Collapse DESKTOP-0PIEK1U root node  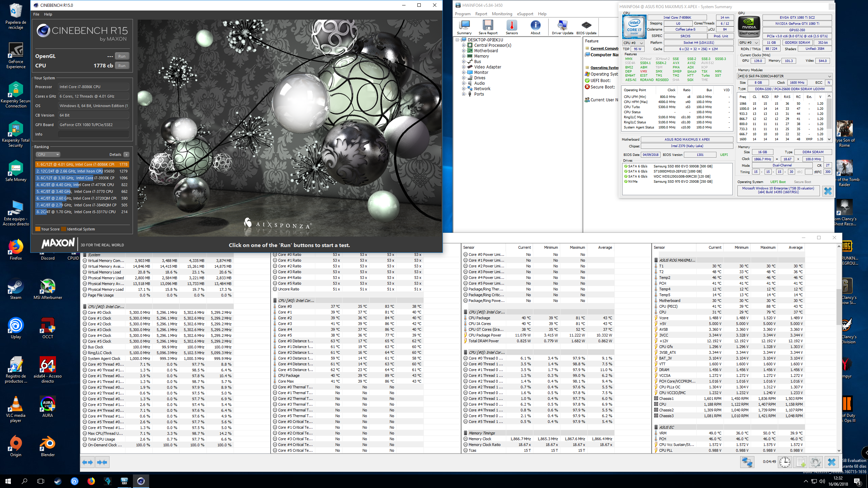pyautogui.click(x=457, y=40)
